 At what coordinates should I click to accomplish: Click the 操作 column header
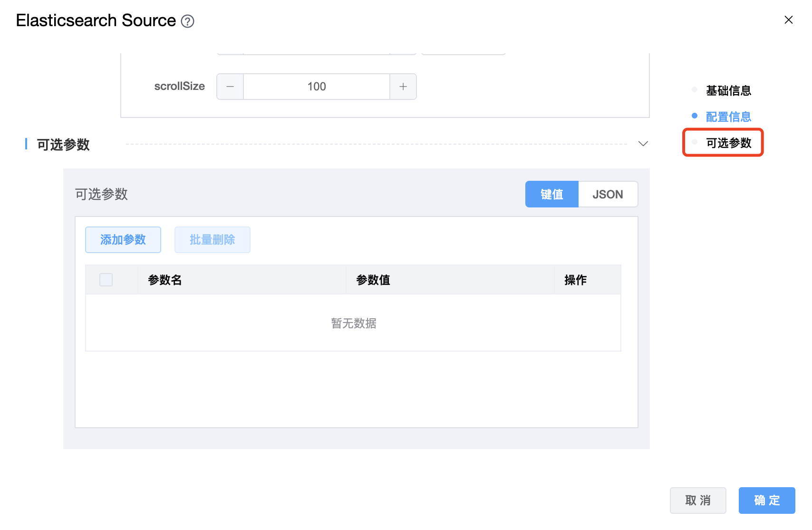click(x=575, y=280)
